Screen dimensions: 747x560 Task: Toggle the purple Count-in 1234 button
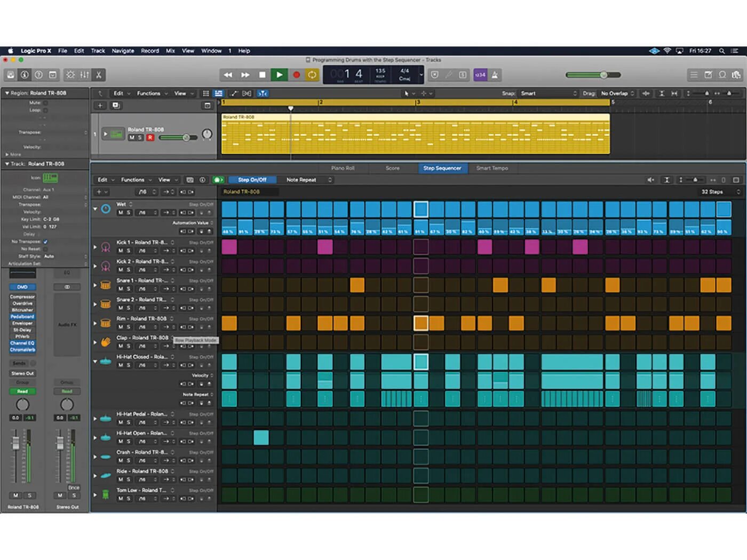click(x=480, y=75)
